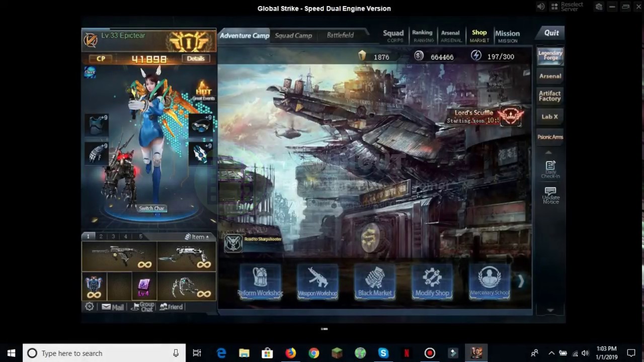Select loadout slot 1
Image resolution: width=644 pixels, height=362 pixels.
coord(88,236)
